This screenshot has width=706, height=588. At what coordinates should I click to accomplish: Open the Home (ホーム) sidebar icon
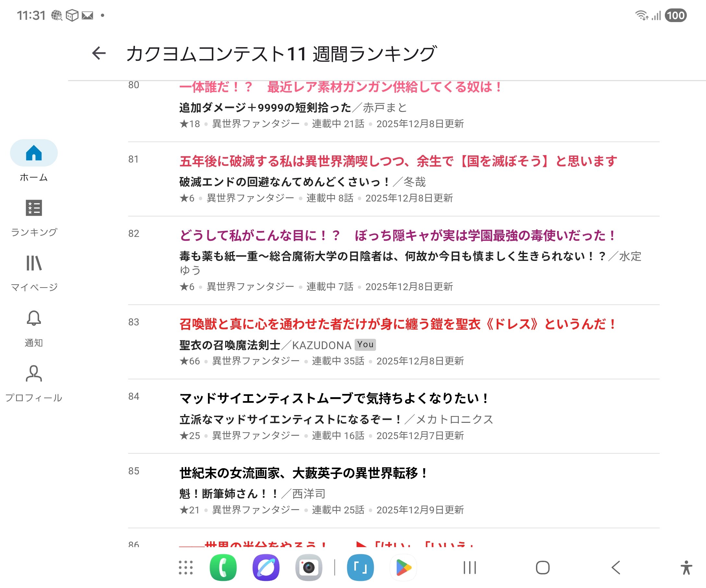(x=34, y=153)
